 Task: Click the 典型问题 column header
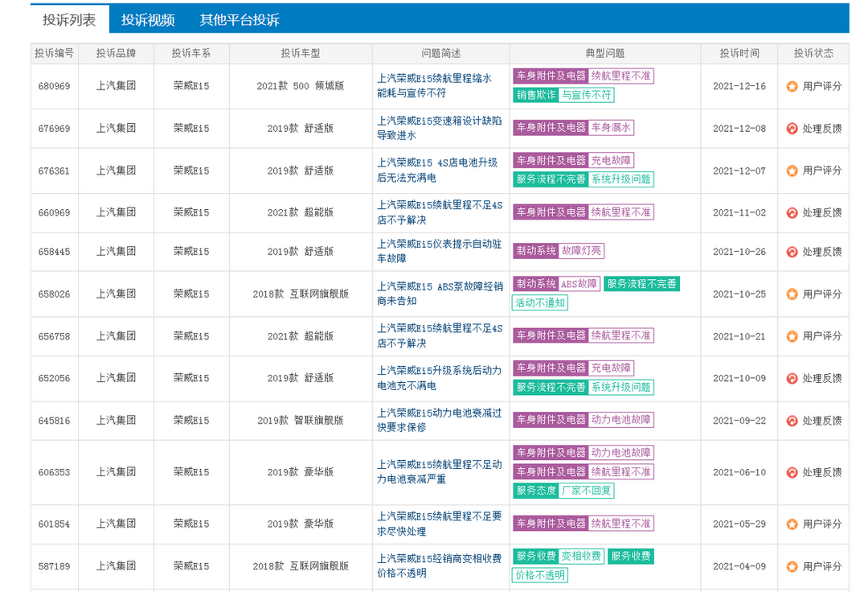(605, 54)
